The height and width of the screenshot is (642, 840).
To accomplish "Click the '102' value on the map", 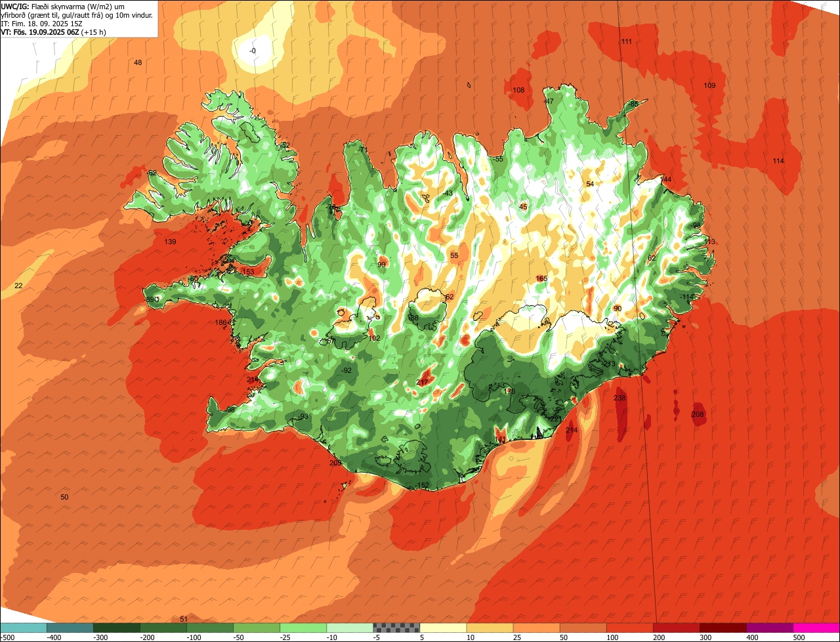I will [x=375, y=338].
